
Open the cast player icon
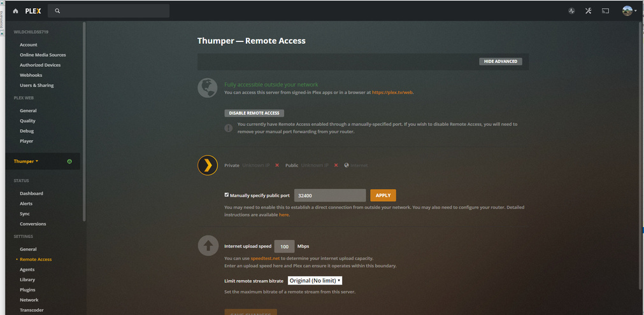coord(605,11)
